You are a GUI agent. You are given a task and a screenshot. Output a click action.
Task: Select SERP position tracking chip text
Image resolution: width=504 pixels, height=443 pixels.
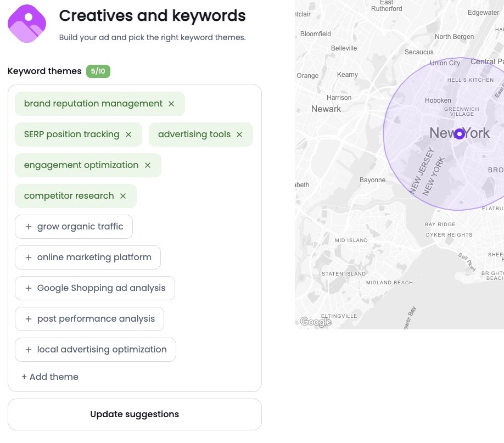pos(72,134)
